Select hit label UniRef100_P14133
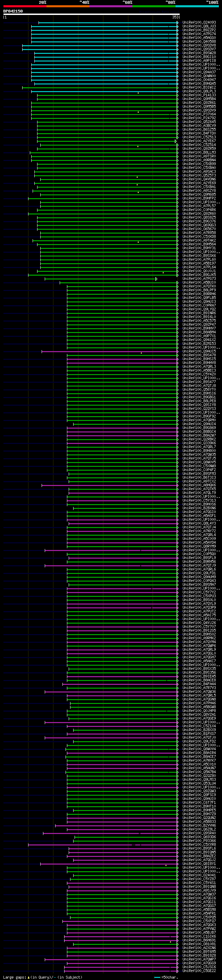This screenshot has width=222, height=980. point(199,95)
